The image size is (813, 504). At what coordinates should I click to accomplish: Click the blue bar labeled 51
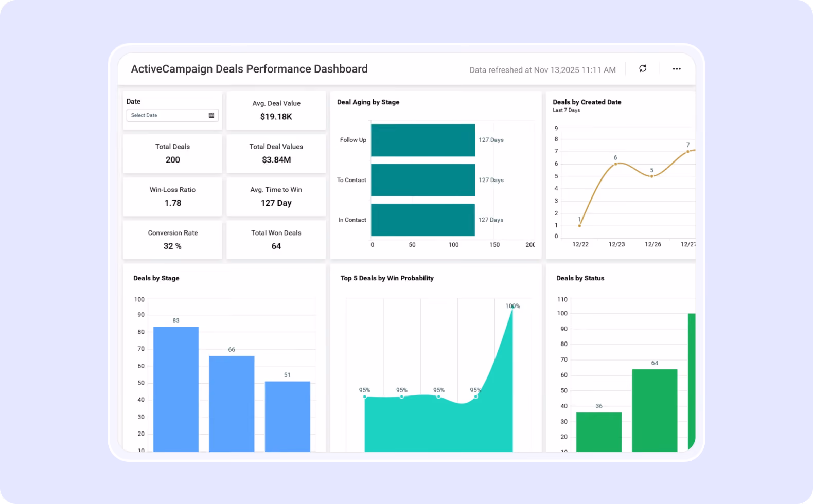pyautogui.click(x=288, y=417)
